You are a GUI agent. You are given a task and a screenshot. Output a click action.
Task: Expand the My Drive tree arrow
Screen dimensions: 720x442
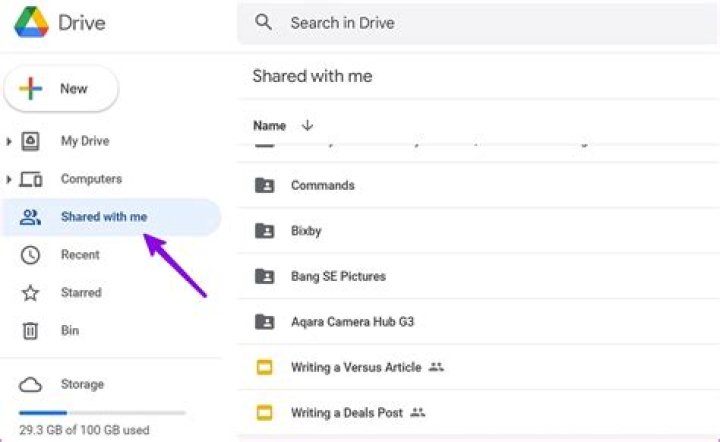[9, 142]
